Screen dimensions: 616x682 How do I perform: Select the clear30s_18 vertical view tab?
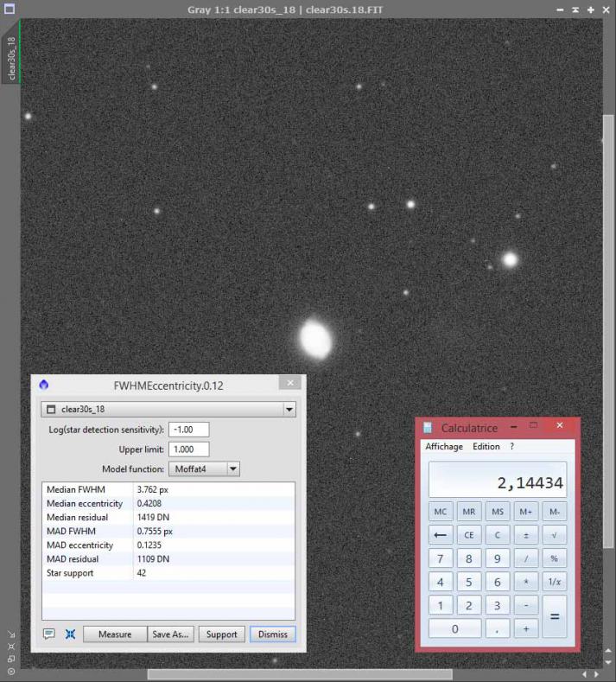pos(11,59)
